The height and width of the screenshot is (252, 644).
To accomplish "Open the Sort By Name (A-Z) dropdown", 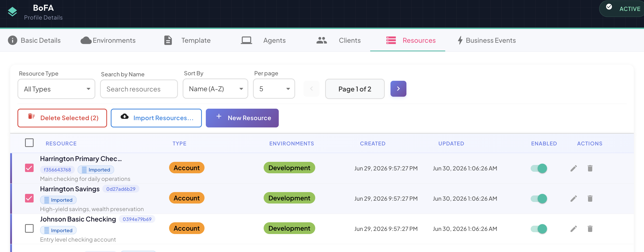I will [215, 89].
